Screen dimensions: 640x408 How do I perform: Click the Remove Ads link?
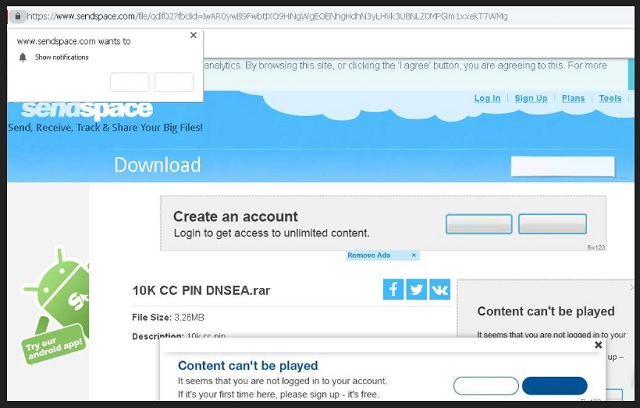369,255
